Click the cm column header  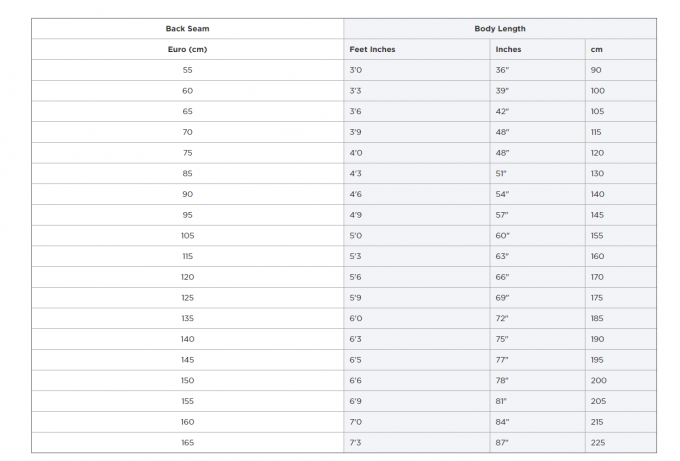(621, 49)
